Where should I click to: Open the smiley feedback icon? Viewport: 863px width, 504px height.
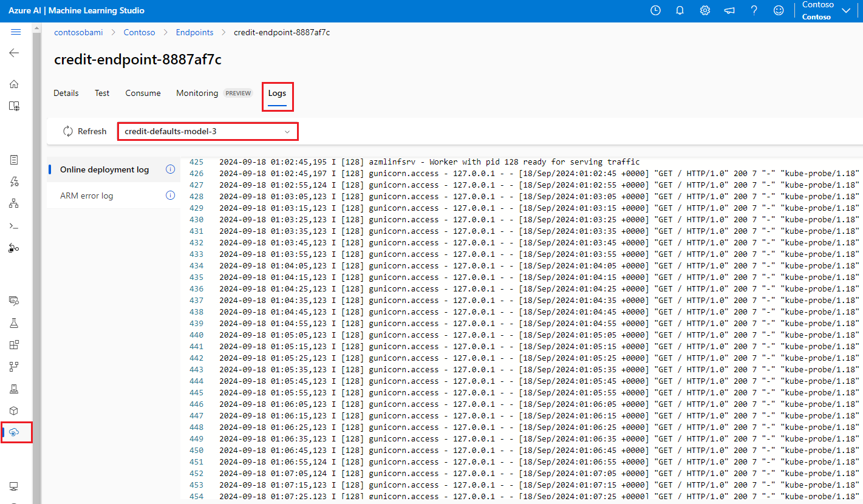coord(778,10)
